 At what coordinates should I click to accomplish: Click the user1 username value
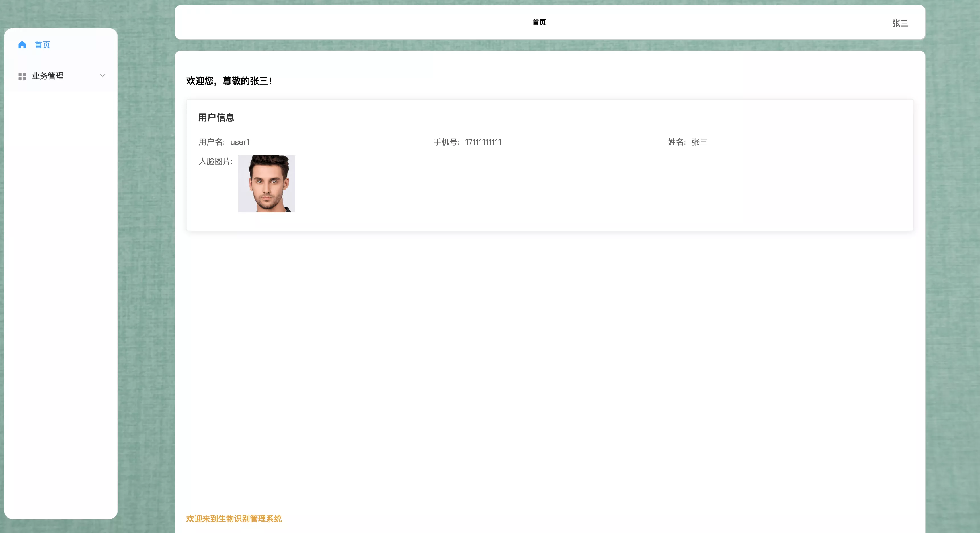point(240,142)
